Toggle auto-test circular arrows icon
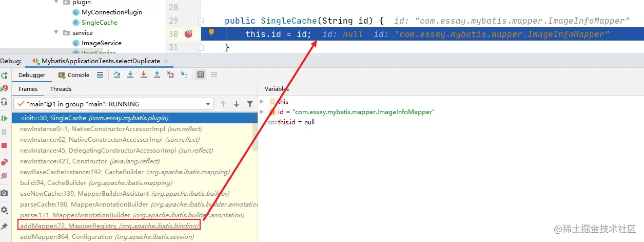This screenshot has height=242, width=644. click(4, 102)
